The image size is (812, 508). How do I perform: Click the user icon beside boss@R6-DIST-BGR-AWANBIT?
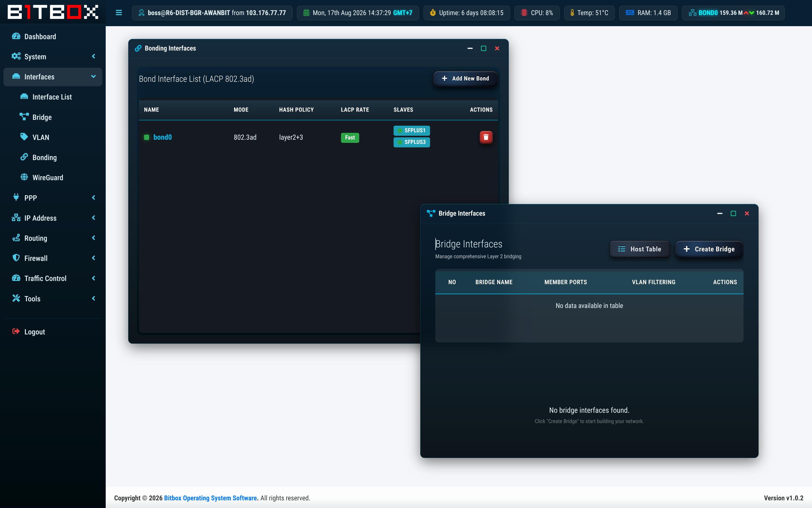click(x=142, y=13)
